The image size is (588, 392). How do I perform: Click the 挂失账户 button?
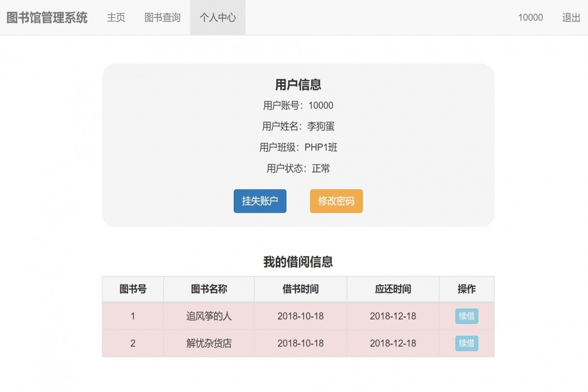click(x=260, y=201)
